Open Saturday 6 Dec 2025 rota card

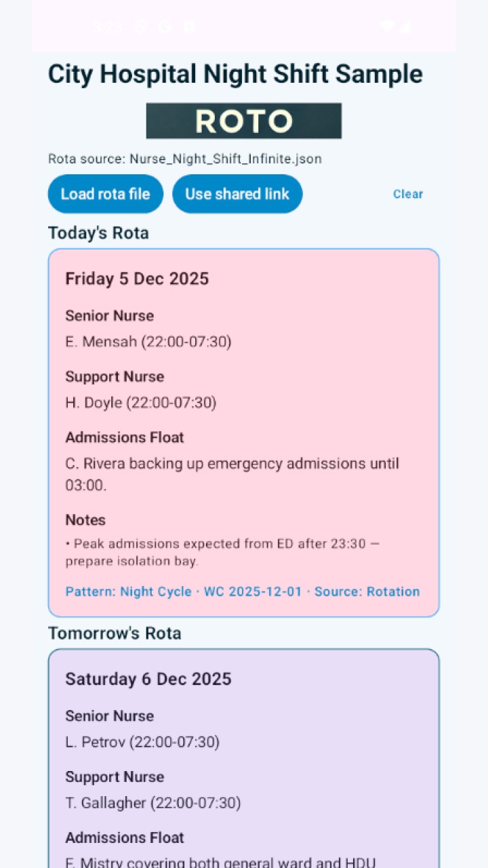[x=244, y=758]
